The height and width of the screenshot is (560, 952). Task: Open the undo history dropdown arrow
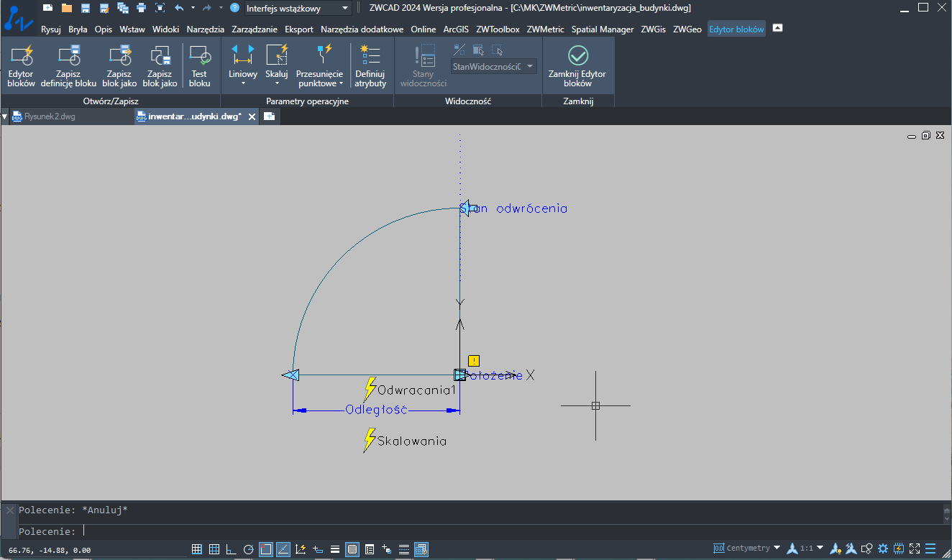193,8
